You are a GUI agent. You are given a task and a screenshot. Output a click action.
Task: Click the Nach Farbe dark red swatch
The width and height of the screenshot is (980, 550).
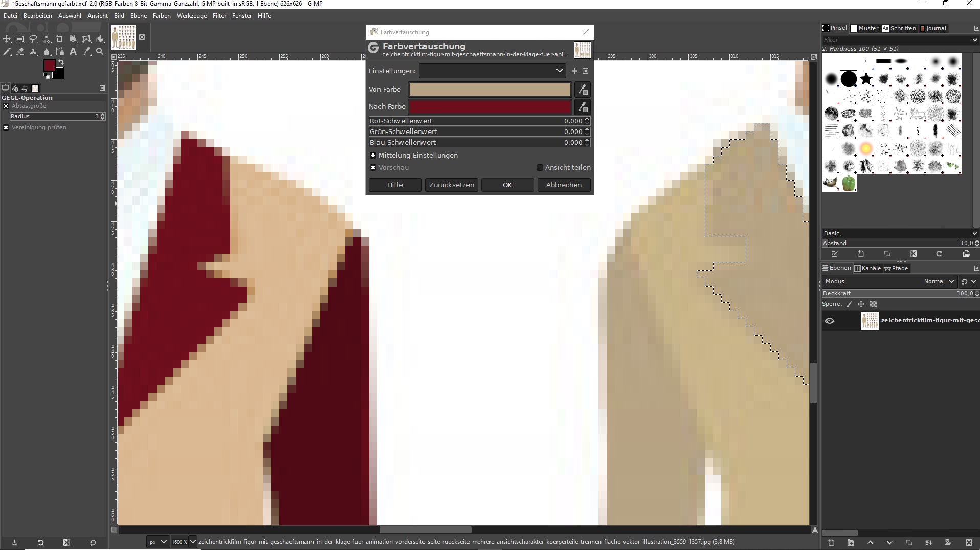pyautogui.click(x=489, y=107)
